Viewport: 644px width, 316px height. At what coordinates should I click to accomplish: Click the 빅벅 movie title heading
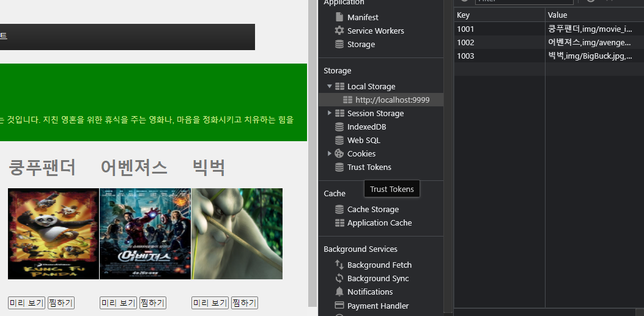(209, 167)
